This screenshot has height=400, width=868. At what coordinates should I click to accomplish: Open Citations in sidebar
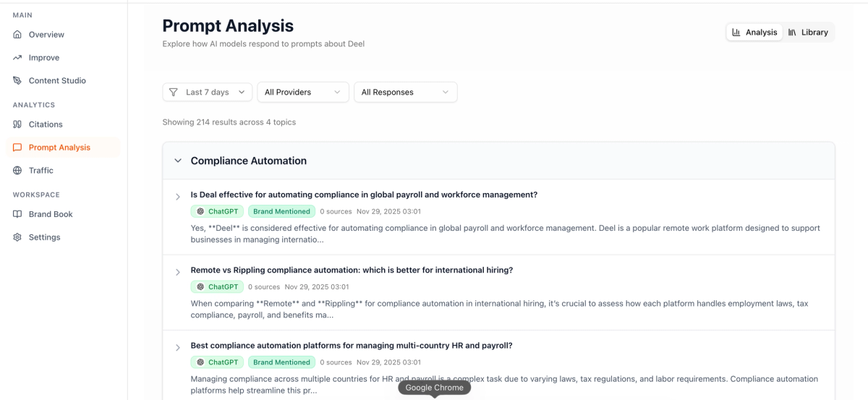click(64, 124)
